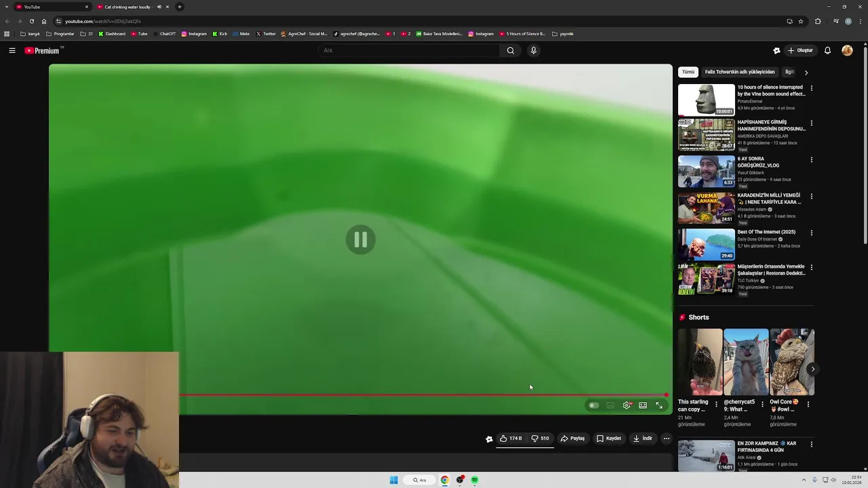Click the Oluştur create button
The width and height of the screenshot is (868, 488).
pyautogui.click(x=800, y=50)
